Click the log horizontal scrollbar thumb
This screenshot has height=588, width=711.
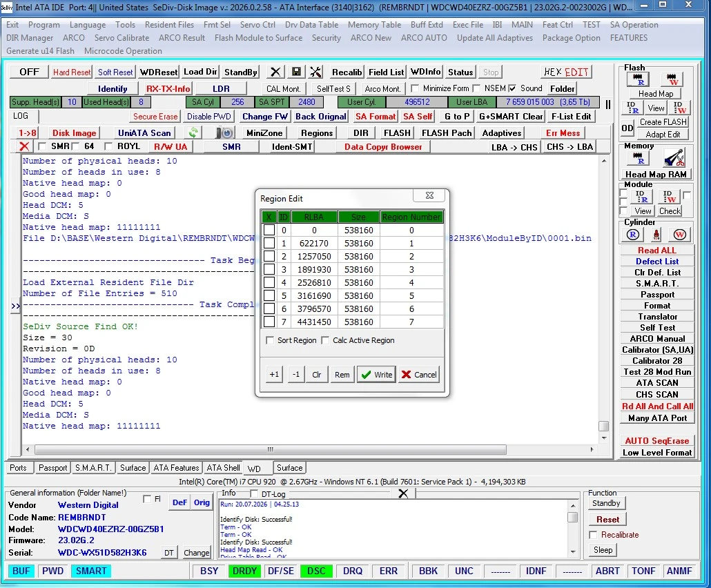click(x=271, y=449)
